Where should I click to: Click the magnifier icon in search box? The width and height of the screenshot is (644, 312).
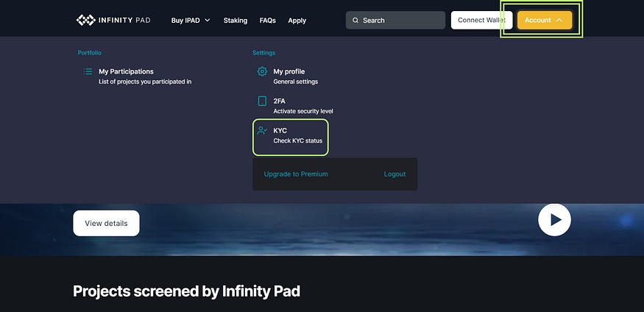pos(355,21)
